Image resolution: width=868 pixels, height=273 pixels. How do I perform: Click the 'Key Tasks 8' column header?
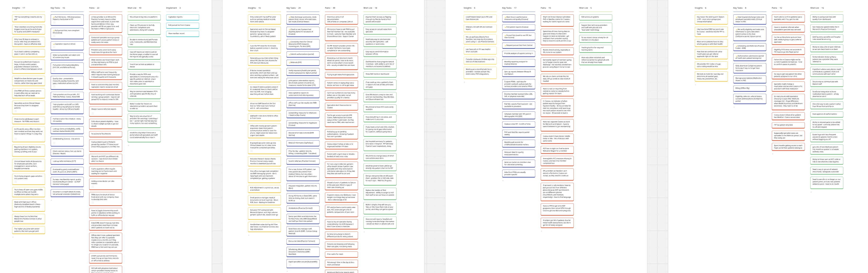[740, 8]
